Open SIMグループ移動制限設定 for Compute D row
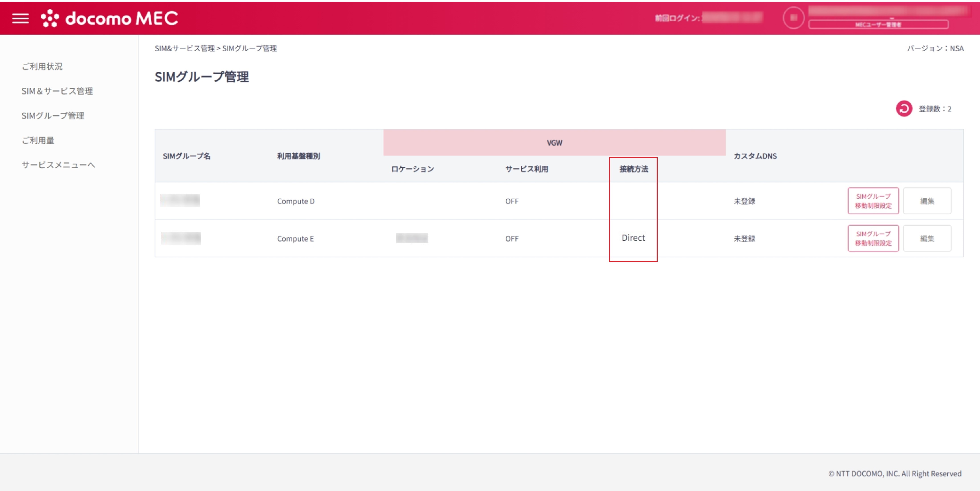 click(873, 201)
